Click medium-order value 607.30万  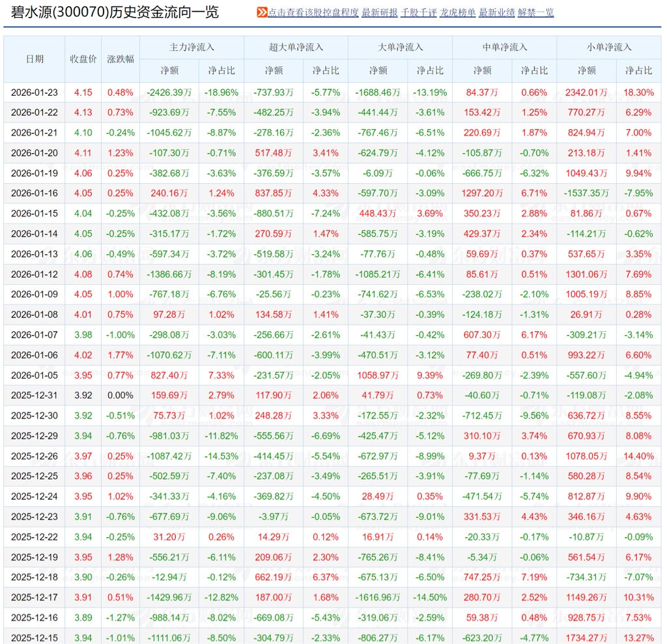[483, 334]
